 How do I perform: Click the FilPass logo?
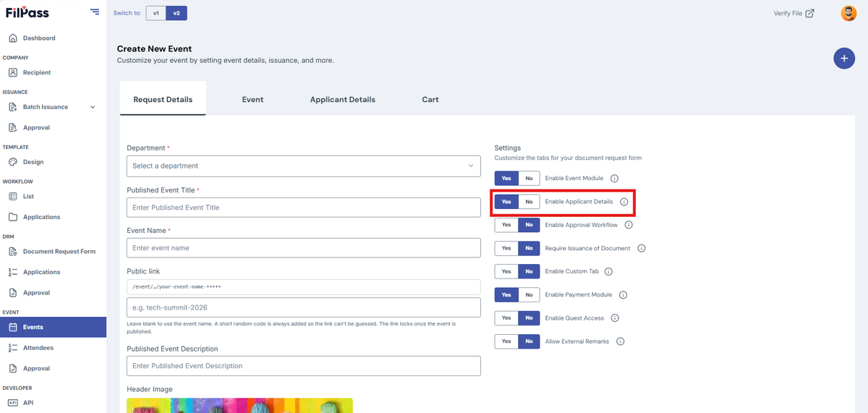tap(27, 12)
